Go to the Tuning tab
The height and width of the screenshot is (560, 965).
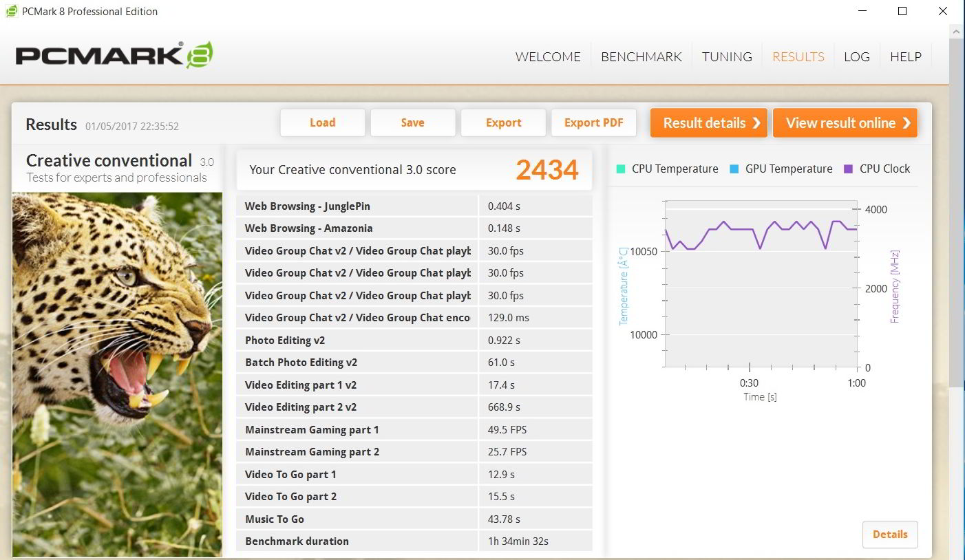(x=727, y=57)
